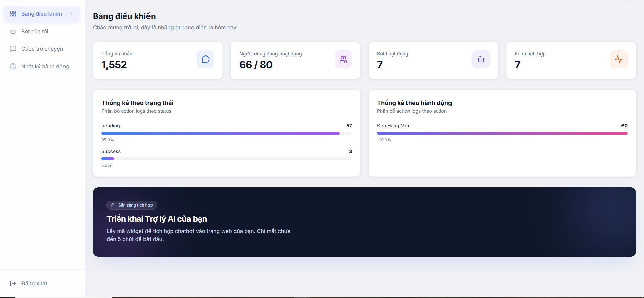Screen dimensions: 644x298
Task: Click the message bubble icon in Tổng tin nhắn card
Action: click(205, 59)
